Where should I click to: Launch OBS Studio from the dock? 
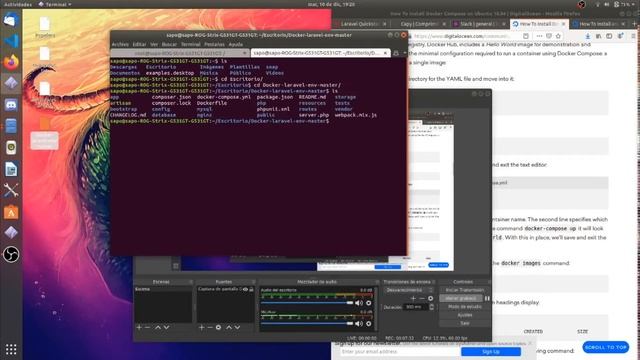click(x=11, y=255)
